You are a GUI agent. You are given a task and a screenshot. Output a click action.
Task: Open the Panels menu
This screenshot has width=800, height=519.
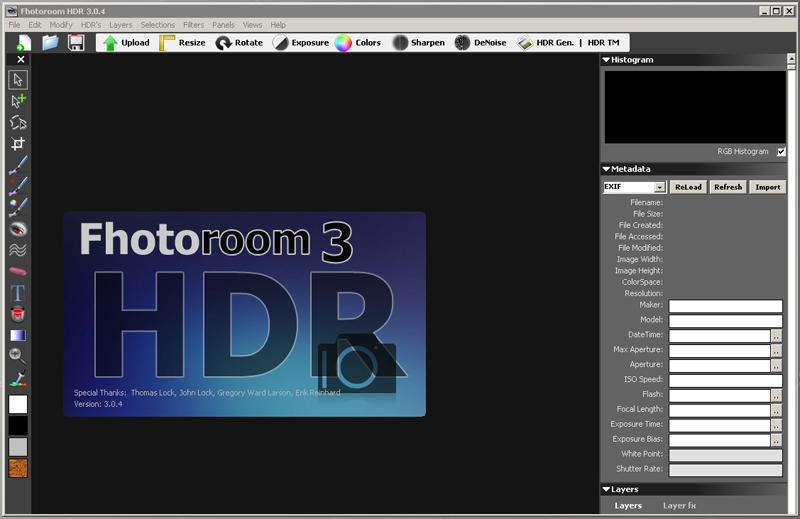(x=223, y=24)
